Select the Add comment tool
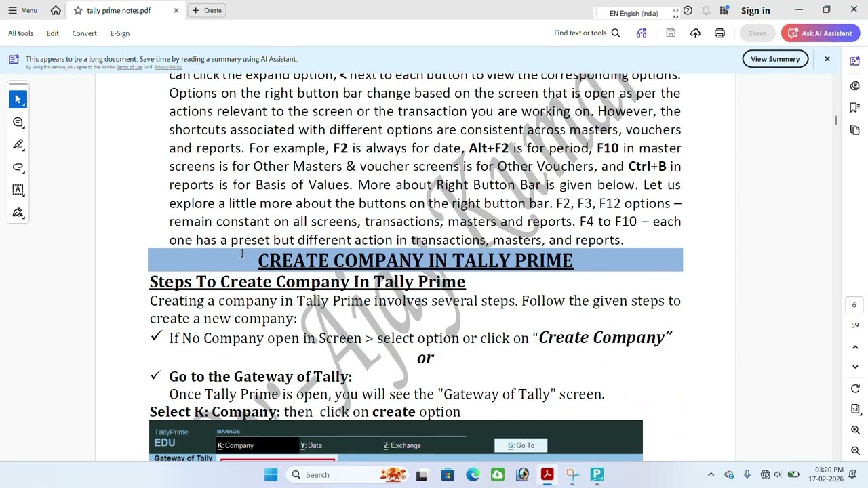 click(18, 122)
